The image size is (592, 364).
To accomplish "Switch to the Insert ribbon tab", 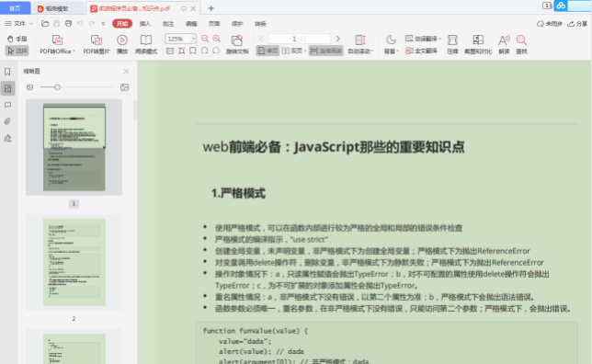I will [145, 23].
